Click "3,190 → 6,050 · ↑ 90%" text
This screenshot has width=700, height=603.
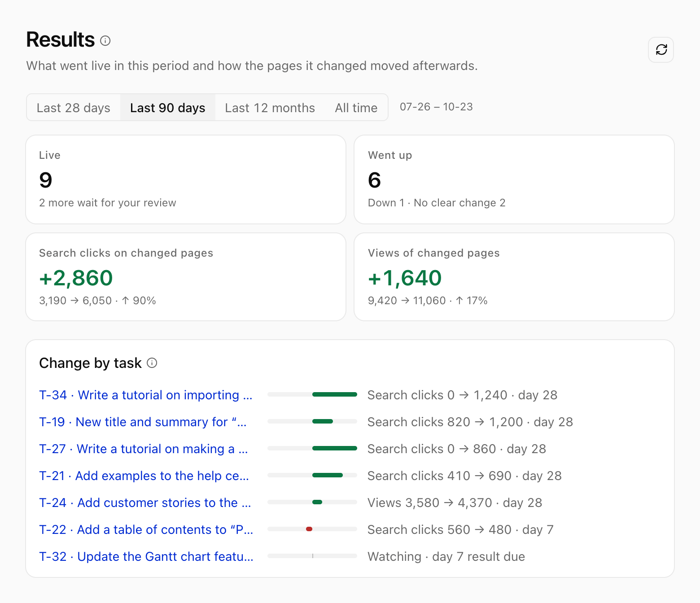97,301
